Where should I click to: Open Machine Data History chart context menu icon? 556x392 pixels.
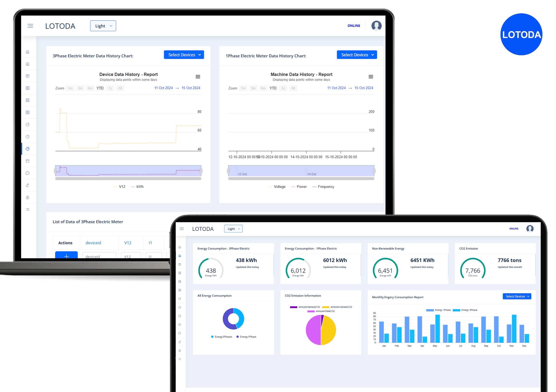371,77
